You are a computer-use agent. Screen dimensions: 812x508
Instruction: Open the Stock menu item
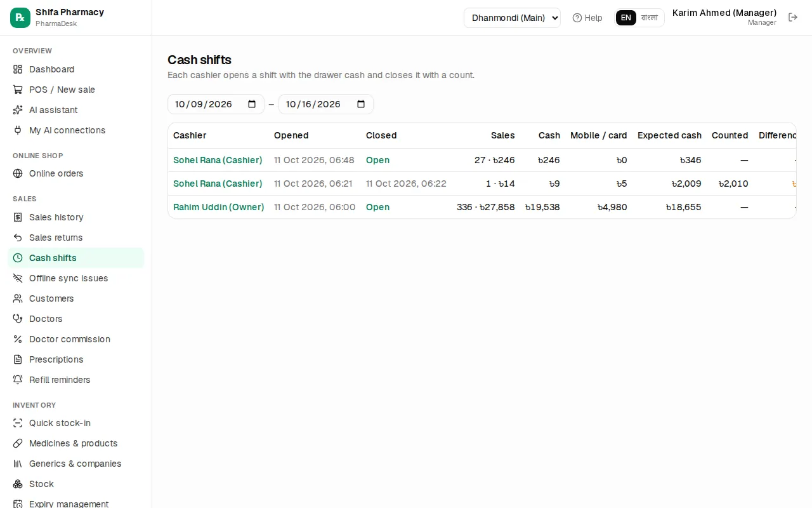pos(75,484)
